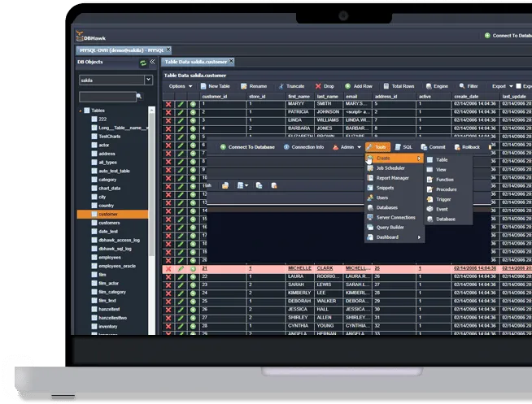Click the red delete icon for MICHELLE row
Image resolution: width=532 pixels, height=404 pixels.
pyautogui.click(x=168, y=268)
